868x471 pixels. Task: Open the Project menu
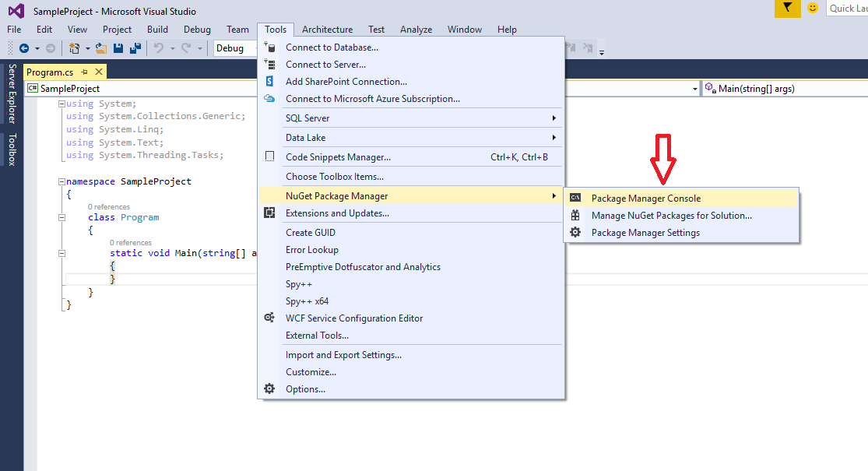(x=117, y=30)
